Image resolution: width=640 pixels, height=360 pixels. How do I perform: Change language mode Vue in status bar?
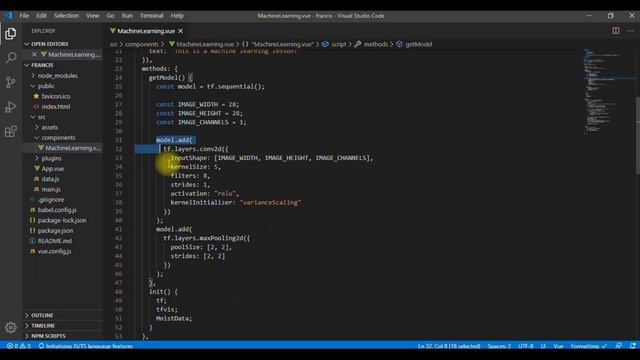558,346
